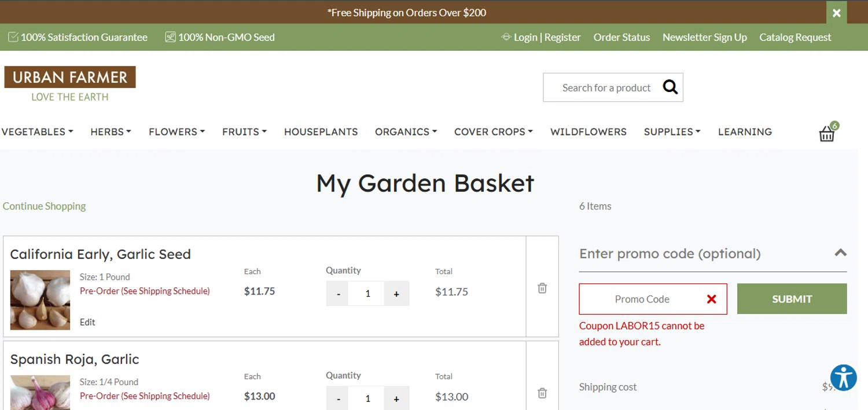Open Spanish Roja, Garlic title
868x410 pixels.
click(75, 359)
